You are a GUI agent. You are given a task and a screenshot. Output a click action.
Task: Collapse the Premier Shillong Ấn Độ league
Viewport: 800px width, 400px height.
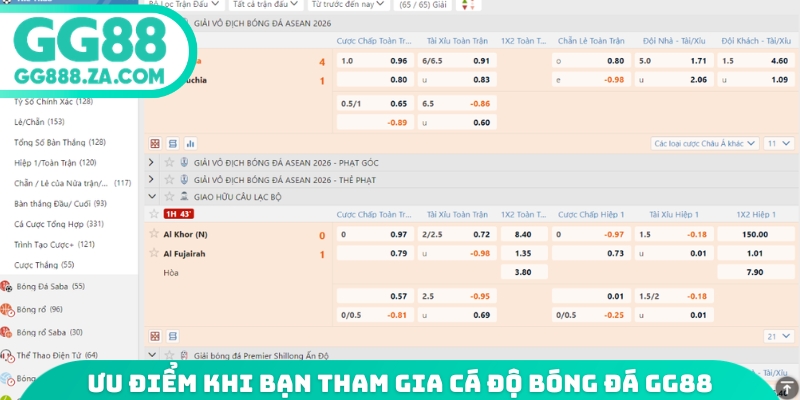151,355
